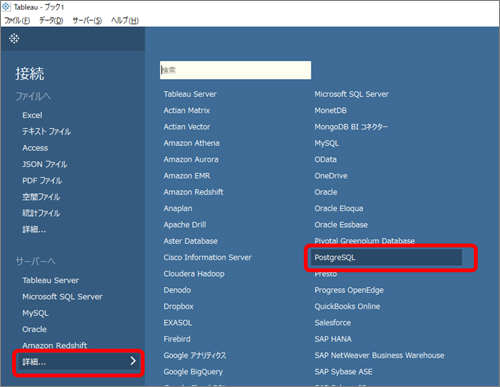This screenshot has height=387, width=500.
Task: Select Cisco Information Server connector
Action: [207, 258]
